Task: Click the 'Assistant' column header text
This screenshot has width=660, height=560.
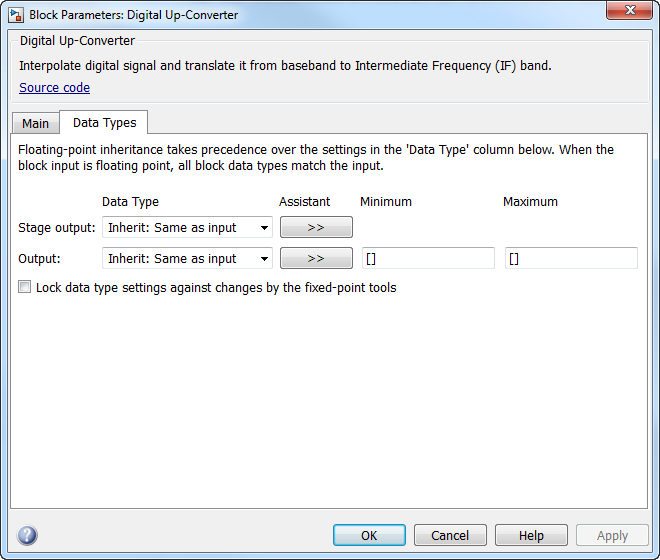Action: click(304, 202)
